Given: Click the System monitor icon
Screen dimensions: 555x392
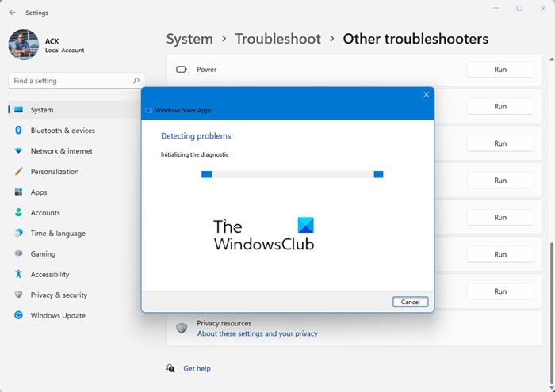Looking at the screenshot, I should pyautogui.click(x=18, y=109).
